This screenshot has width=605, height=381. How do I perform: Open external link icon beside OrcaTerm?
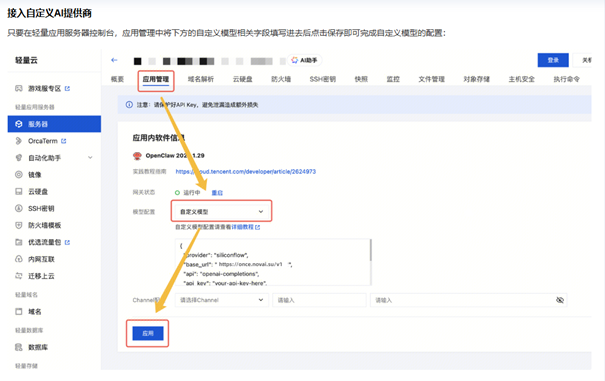64,141
